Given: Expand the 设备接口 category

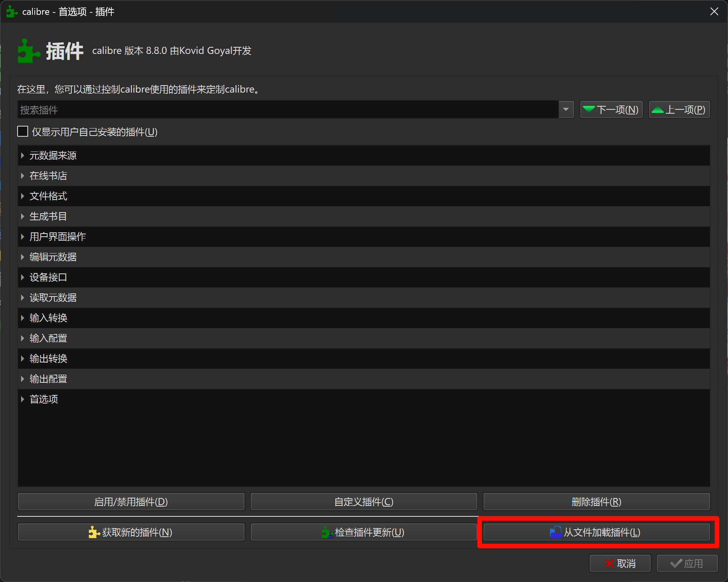Looking at the screenshot, I should (23, 277).
